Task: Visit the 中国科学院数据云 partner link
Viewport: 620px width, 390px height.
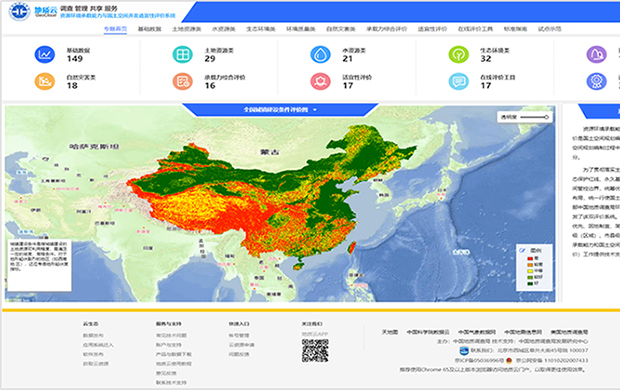Action: [428, 332]
